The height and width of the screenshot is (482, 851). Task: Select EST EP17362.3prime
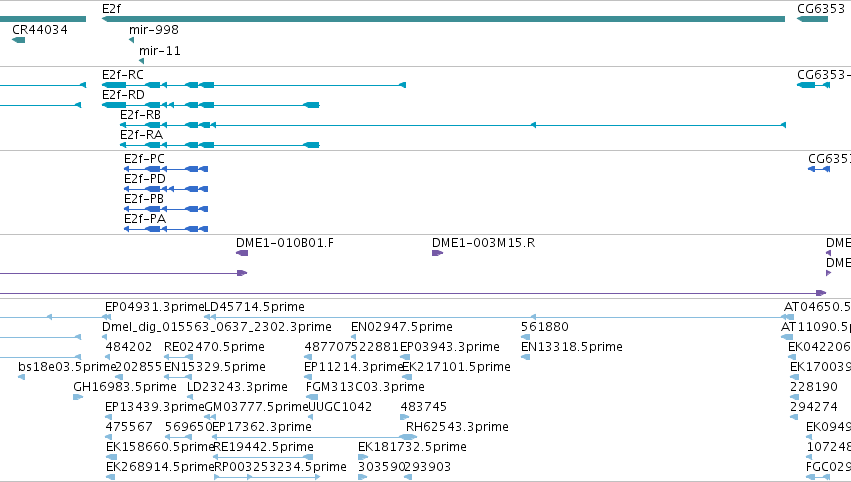point(262,427)
